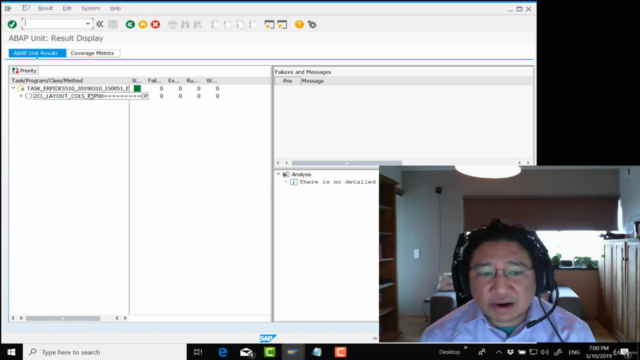Click the Next Page icon
This screenshot has width=640, height=360.
point(240,24)
